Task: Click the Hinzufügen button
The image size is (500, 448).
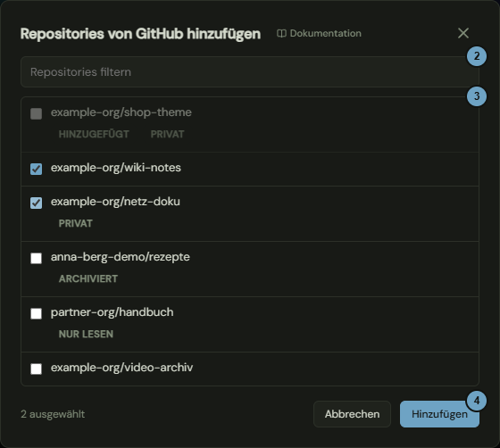Action: coord(439,414)
